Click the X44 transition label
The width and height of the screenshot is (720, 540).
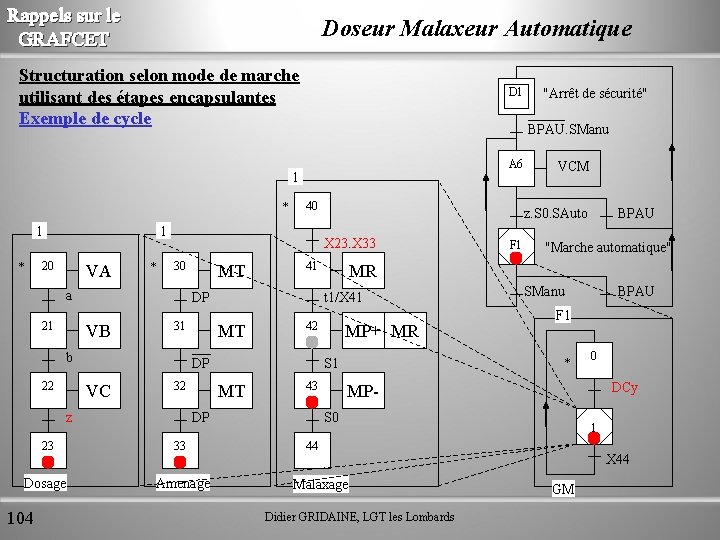pyautogui.click(x=618, y=459)
